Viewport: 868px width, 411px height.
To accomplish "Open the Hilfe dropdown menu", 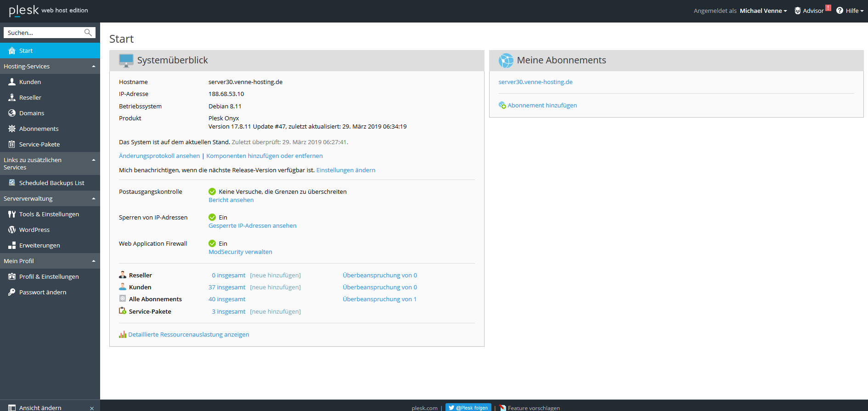I will tap(855, 11).
